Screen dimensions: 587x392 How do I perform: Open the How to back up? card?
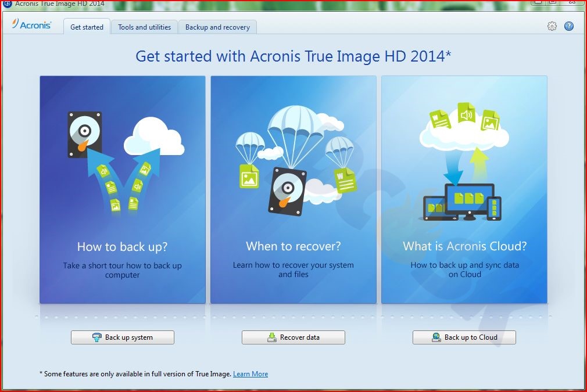(123, 190)
